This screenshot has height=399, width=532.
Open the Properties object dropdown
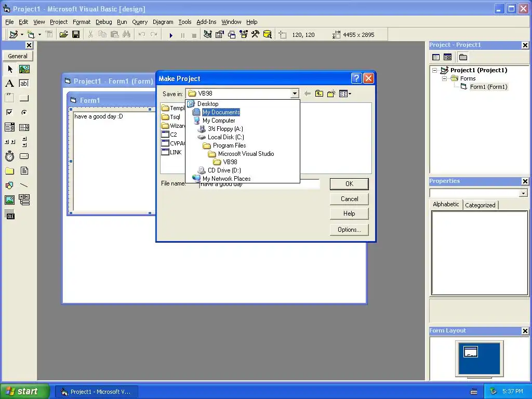coord(523,193)
